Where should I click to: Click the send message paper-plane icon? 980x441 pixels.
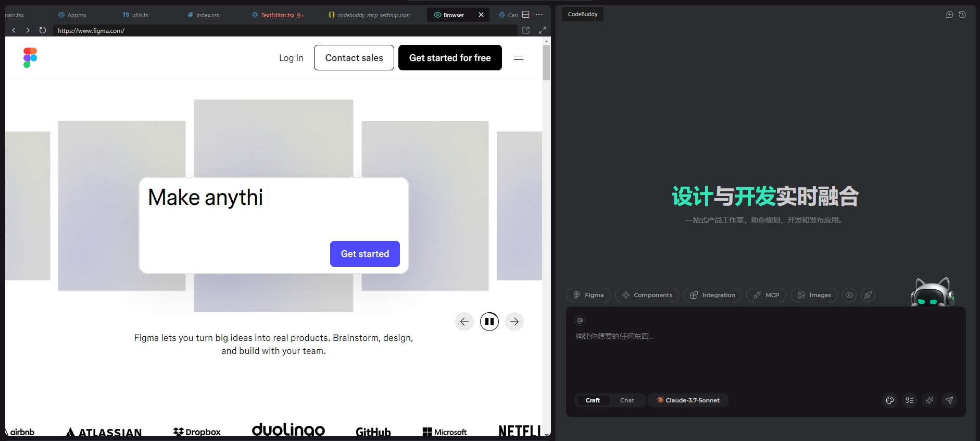(949, 400)
